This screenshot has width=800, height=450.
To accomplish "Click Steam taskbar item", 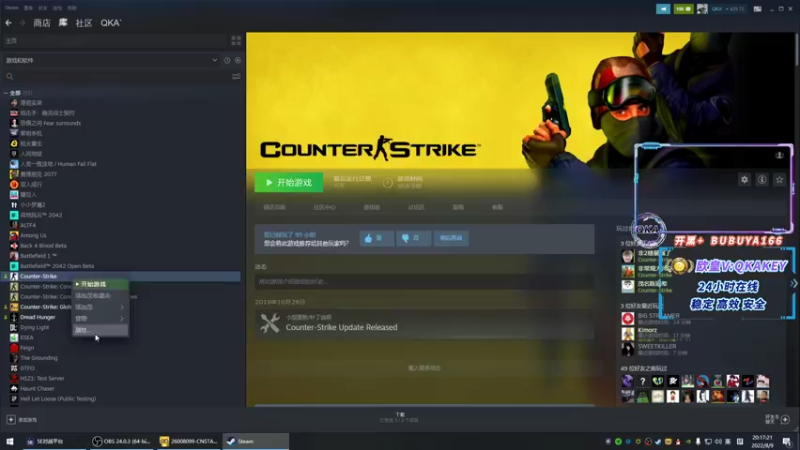I will (256, 441).
